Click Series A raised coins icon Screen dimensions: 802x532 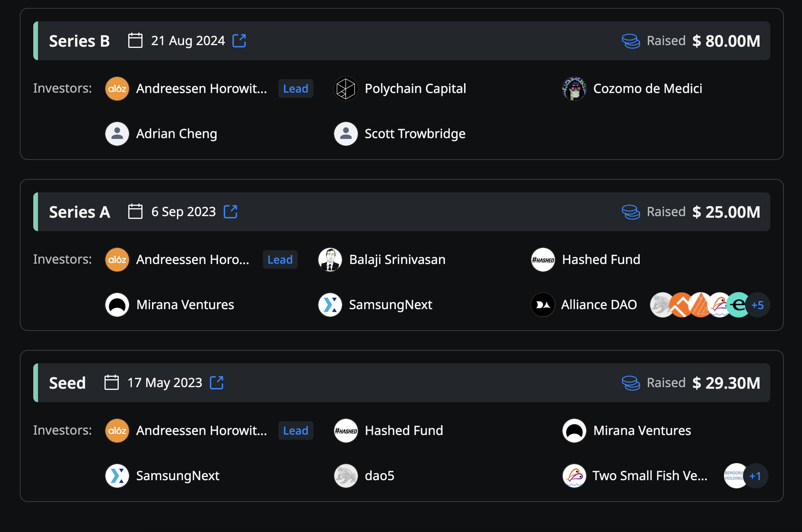pos(631,212)
